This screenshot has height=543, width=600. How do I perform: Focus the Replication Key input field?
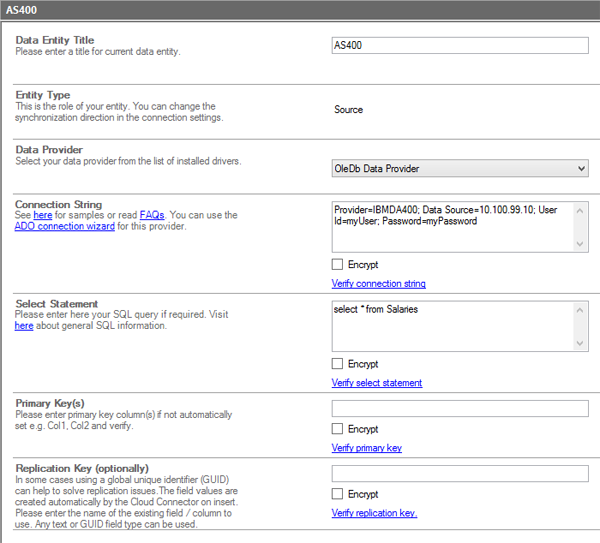(460, 474)
